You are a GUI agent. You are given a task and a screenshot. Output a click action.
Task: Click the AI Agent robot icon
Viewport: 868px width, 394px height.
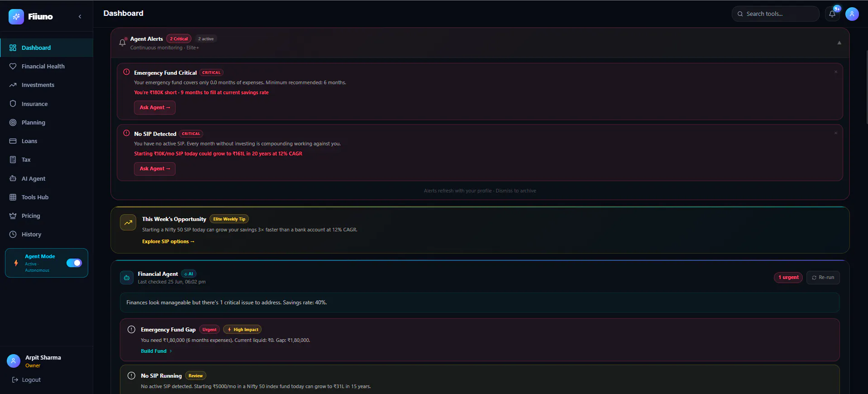pos(13,178)
